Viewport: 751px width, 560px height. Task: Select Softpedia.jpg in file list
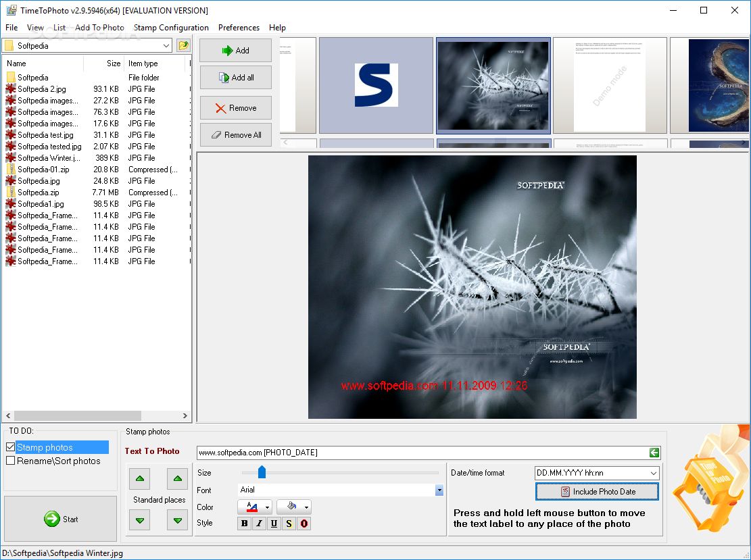[x=39, y=181]
